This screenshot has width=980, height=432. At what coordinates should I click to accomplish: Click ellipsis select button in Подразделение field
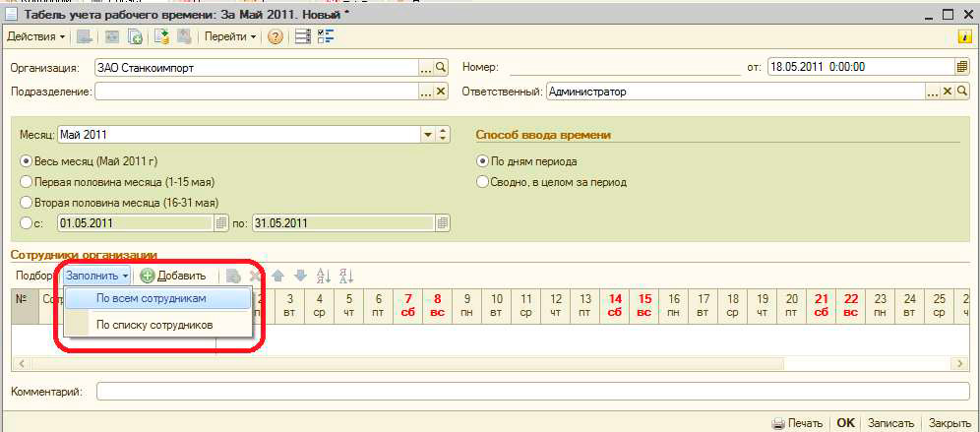tap(426, 92)
